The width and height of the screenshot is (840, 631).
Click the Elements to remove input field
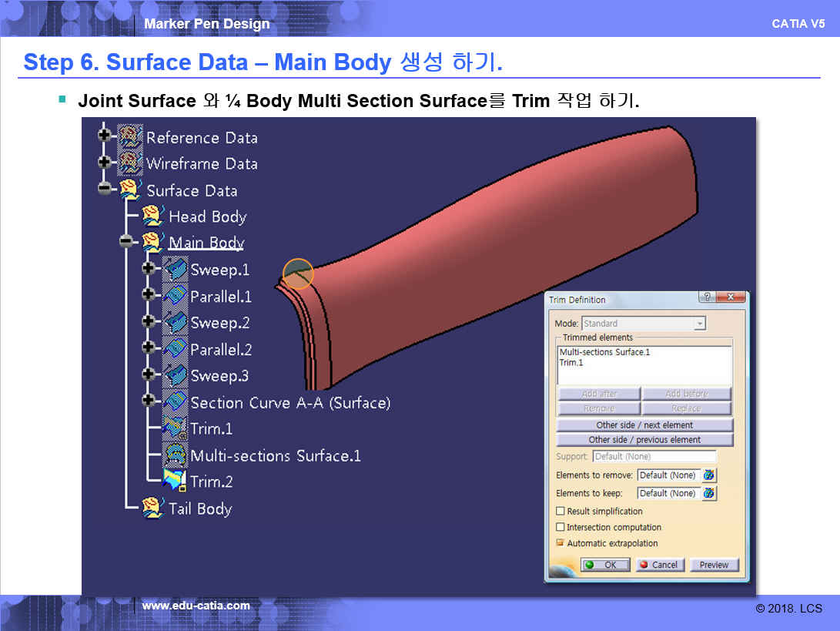point(668,475)
